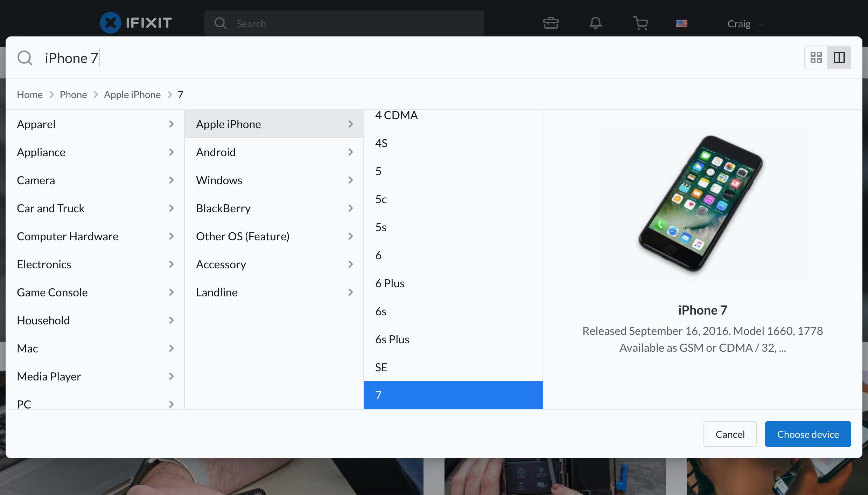Expand the Appliance category
This screenshot has width=868, height=495.
pyautogui.click(x=95, y=152)
